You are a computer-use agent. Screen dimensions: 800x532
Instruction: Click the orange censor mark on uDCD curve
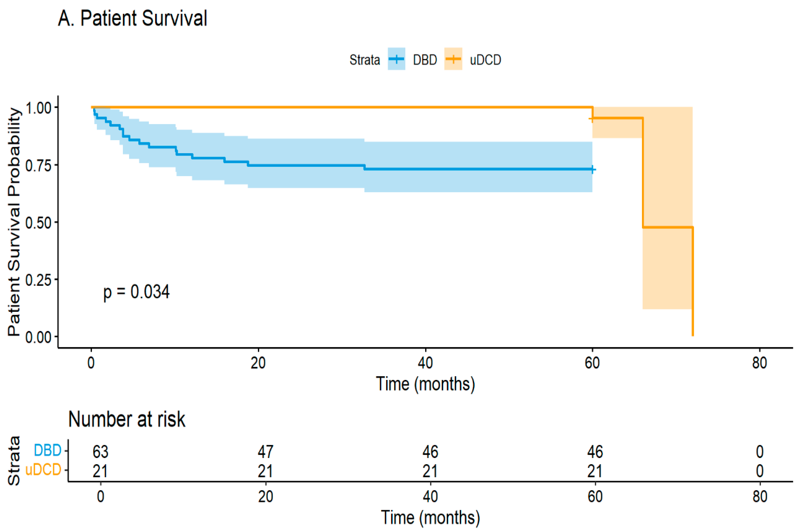pos(592,119)
